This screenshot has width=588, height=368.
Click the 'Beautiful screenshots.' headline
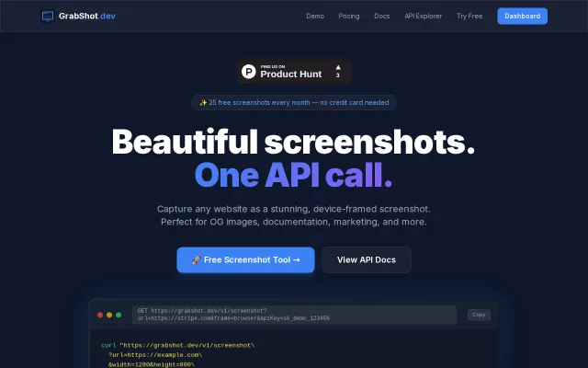pyautogui.click(x=294, y=142)
